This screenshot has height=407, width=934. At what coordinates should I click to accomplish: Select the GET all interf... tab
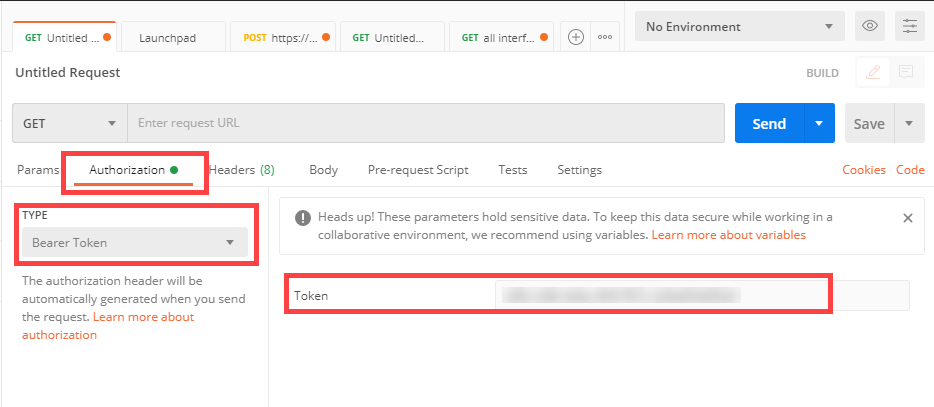(502, 38)
